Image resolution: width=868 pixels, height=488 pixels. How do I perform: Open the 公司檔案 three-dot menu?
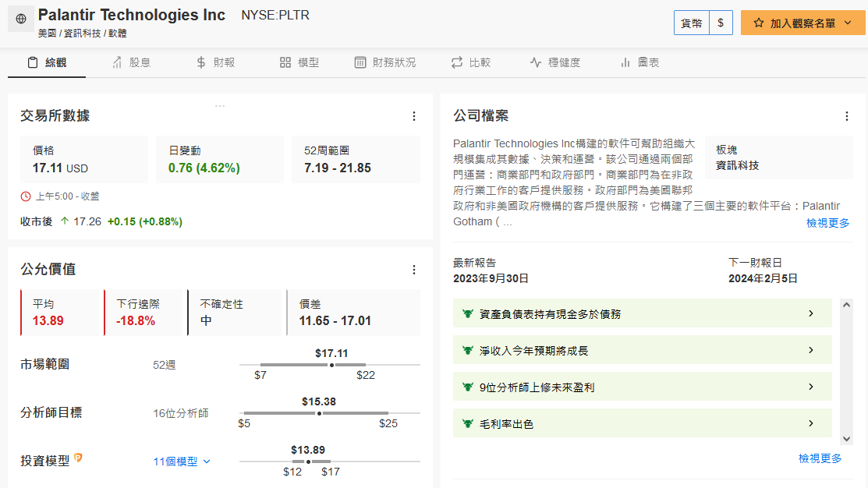click(x=846, y=116)
